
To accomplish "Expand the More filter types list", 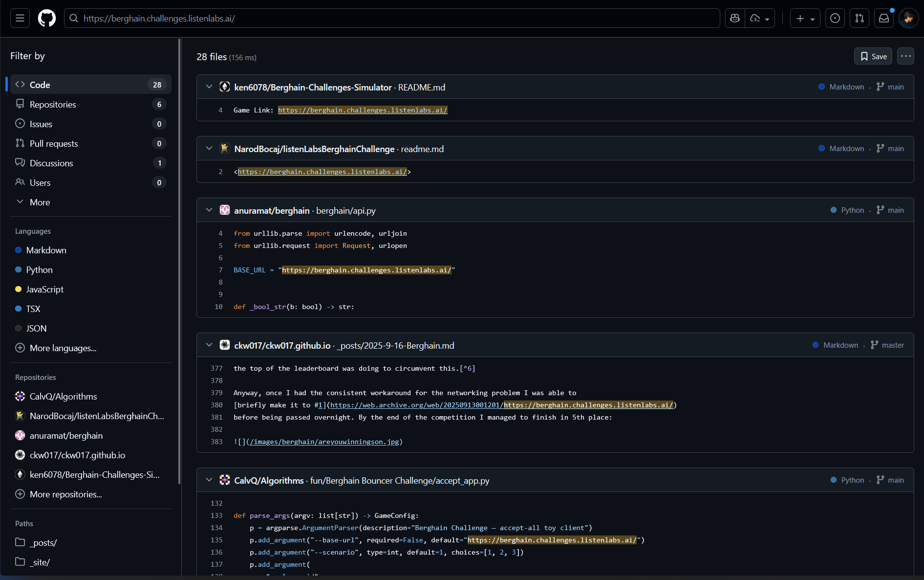I will (91, 202).
